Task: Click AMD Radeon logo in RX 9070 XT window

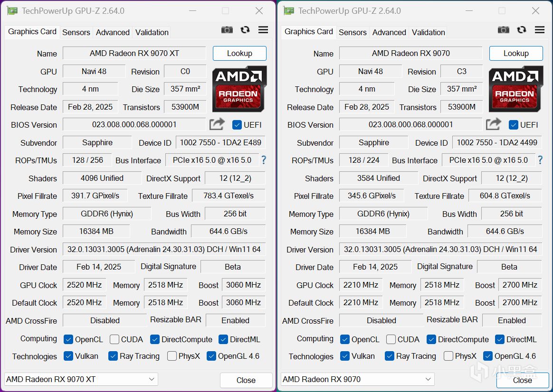Action: pos(239,89)
